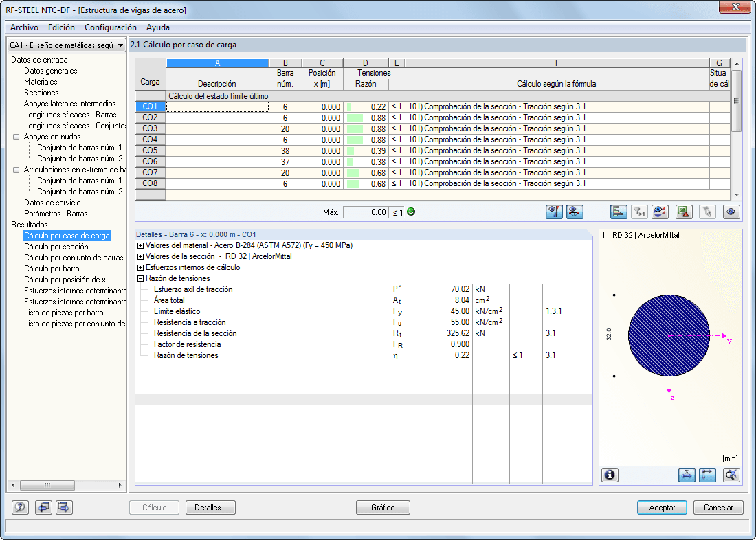
Task: Select the CO3 row header
Action: pos(150,128)
